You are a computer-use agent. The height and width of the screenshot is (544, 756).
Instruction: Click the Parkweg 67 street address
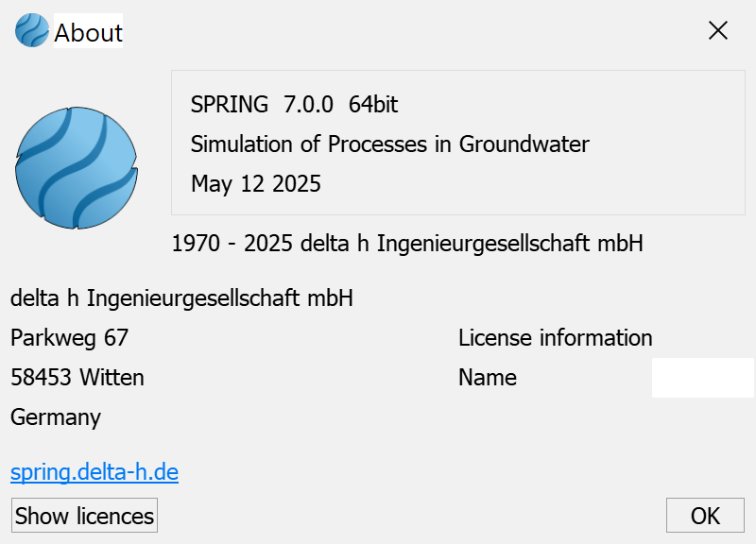pyautogui.click(x=69, y=337)
